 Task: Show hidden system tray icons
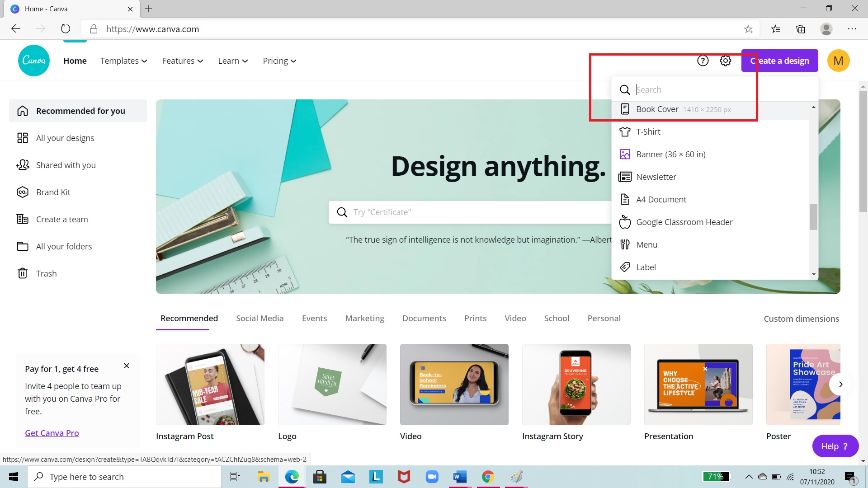[x=749, y=477]
